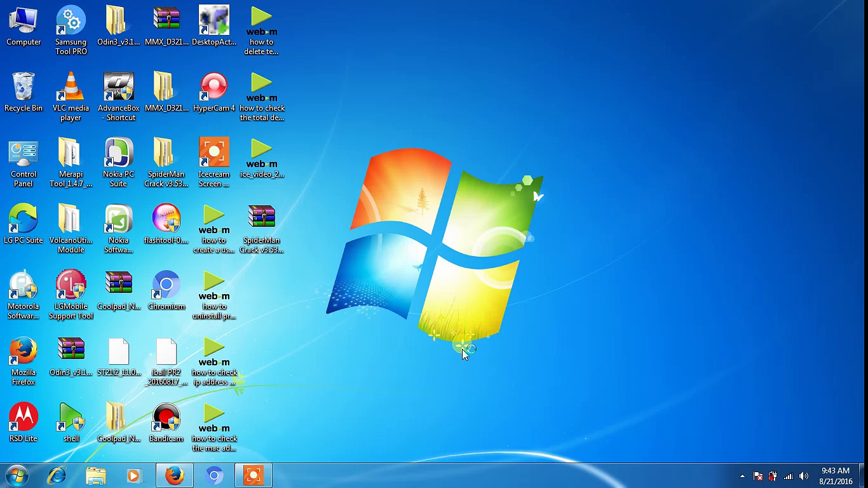The height and width of the screenshot is (488, 868).
Task: Open Windows Explorer from the taskbar
Action: [96, 475]
